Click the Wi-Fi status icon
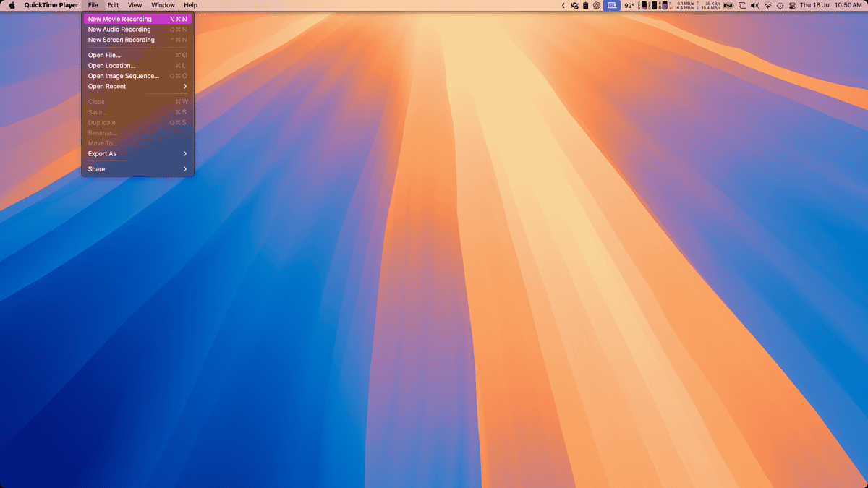The height and width of the screenshot is (488, 868). pos(767,5)
